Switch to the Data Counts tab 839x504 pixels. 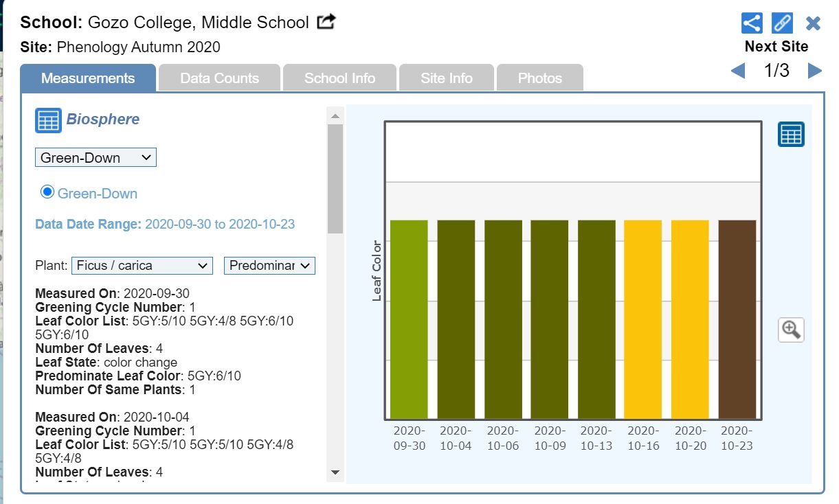point(219,78)
